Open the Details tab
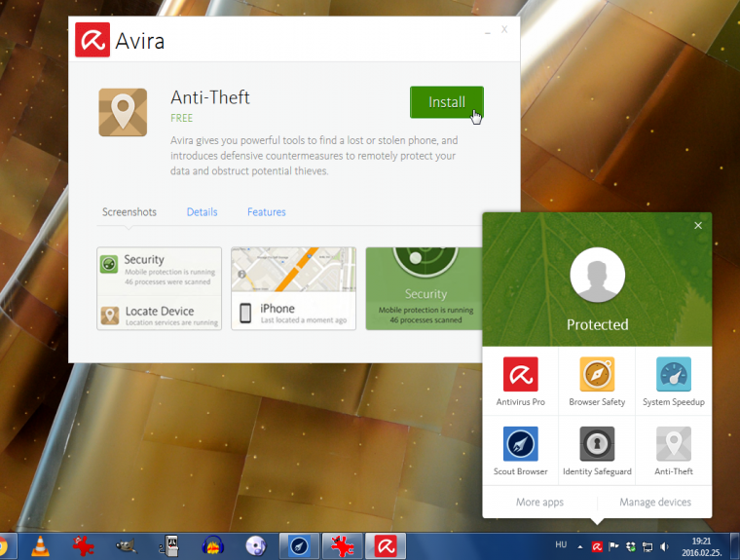 pos(202,212)
